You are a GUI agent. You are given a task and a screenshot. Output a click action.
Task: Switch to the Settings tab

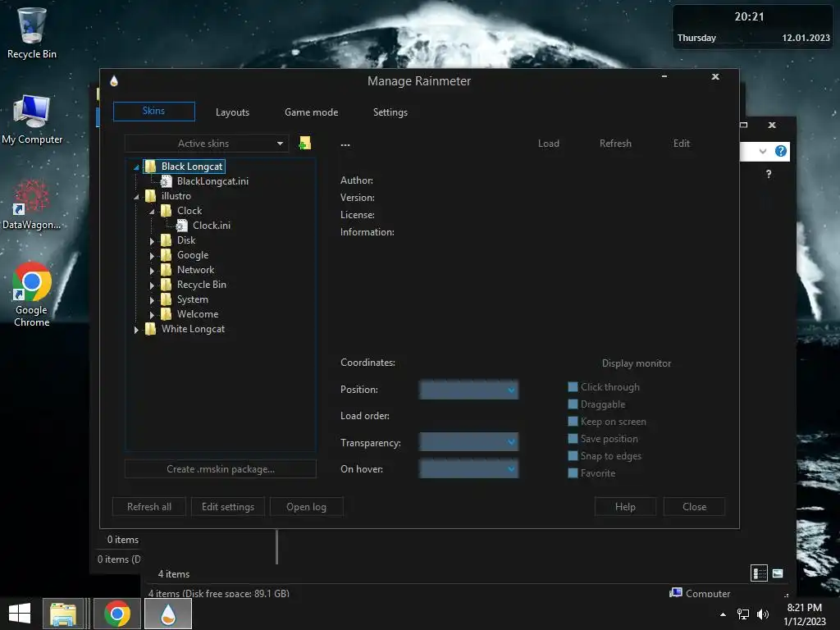click(390, 112)
